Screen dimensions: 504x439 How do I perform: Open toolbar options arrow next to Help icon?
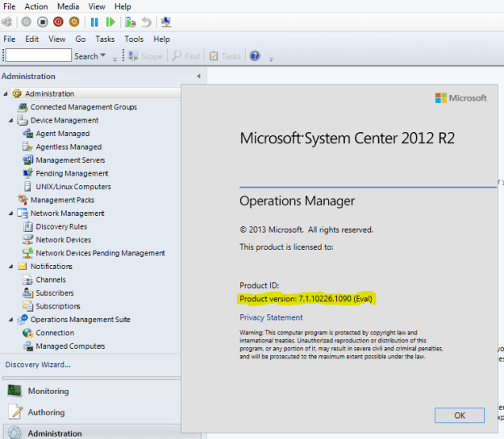[x=271, y=60]
